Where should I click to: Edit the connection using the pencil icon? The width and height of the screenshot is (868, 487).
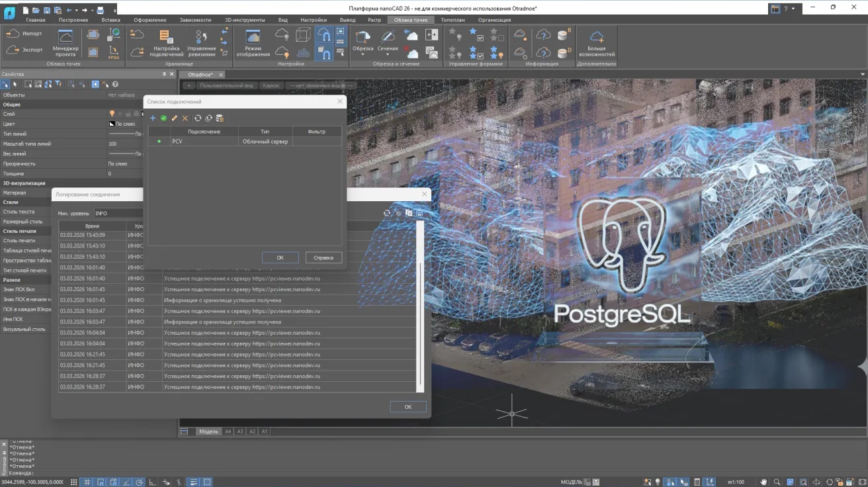tap(175, 118)
